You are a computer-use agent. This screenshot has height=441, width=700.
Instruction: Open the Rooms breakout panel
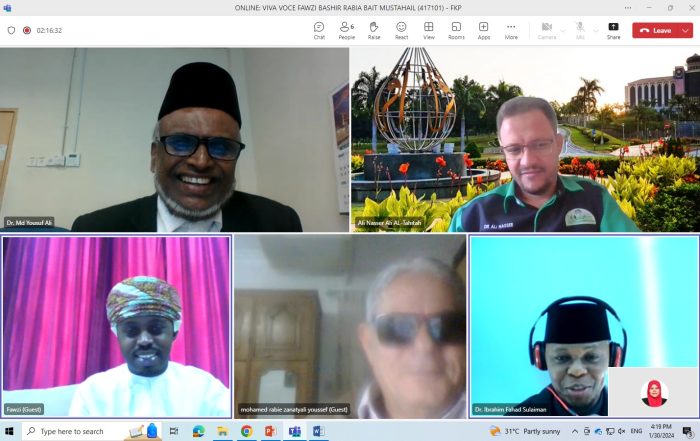(456, 30)
